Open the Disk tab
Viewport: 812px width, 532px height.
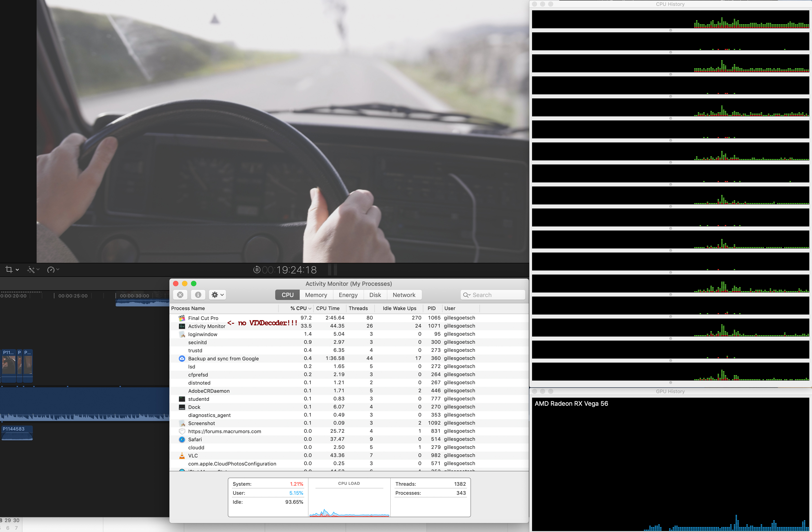(x=375, y=295)
